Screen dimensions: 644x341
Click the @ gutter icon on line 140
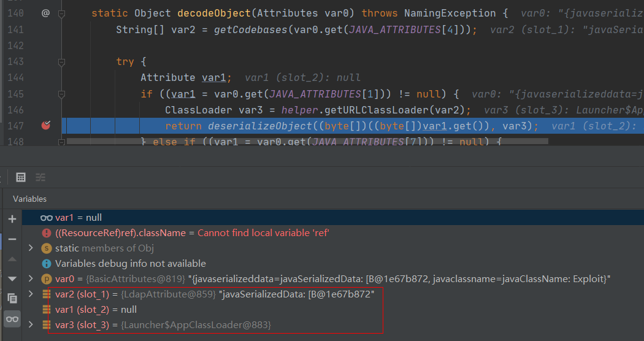[x=45, y=13]
